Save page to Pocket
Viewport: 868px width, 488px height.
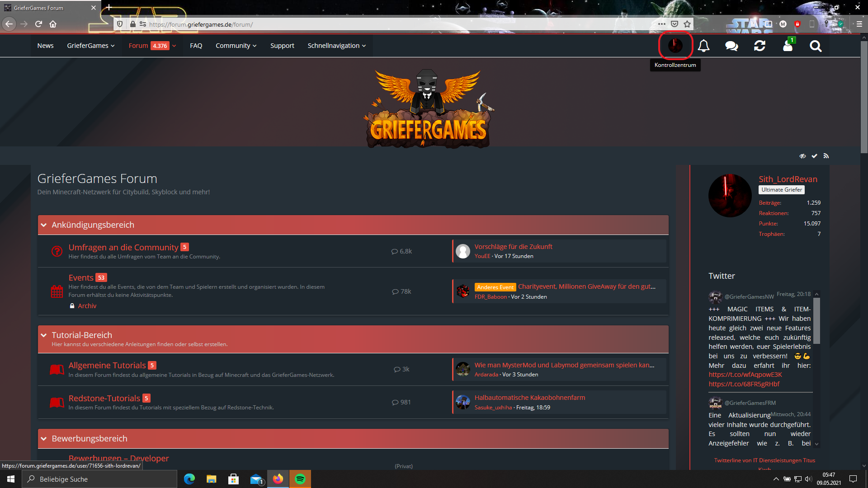(x=675, y=24)
